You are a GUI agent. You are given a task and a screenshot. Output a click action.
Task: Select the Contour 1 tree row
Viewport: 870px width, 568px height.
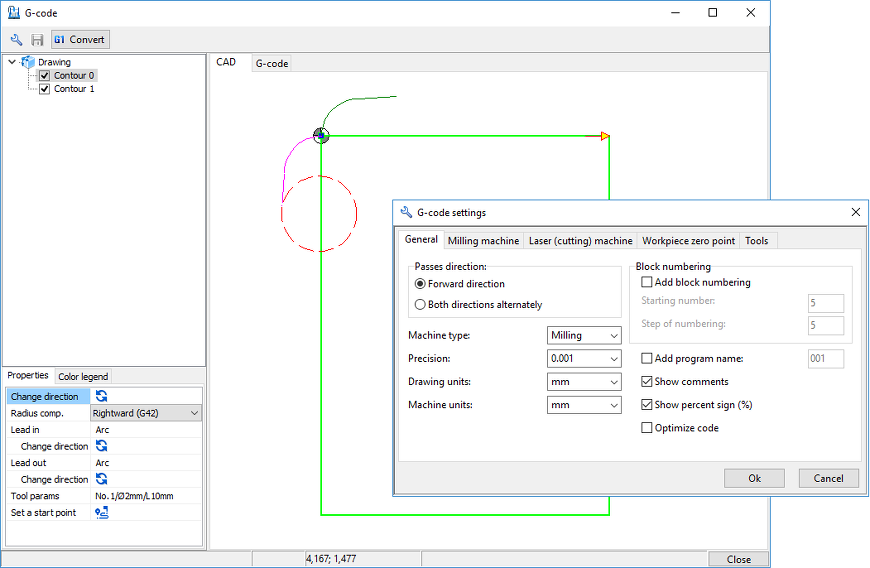(x=74, y=89)
